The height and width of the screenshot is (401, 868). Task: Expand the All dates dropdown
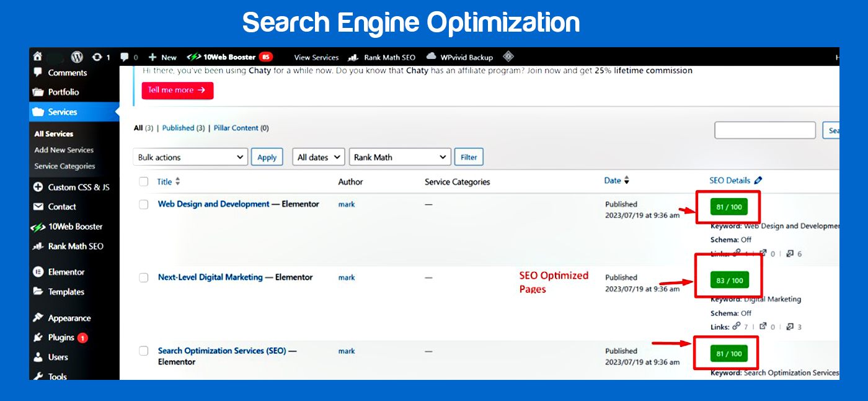pos(319,157)
